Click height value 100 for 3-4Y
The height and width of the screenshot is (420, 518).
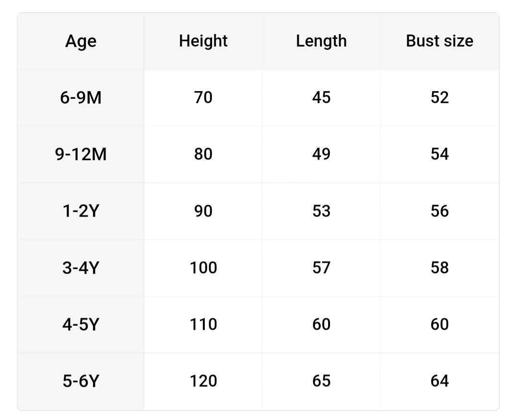pos(203,268)
